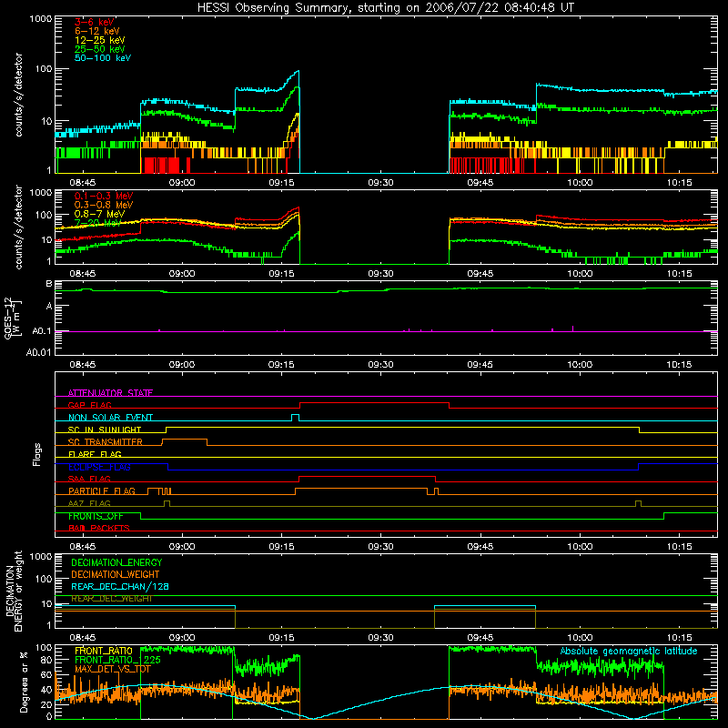The width and height of the screenshot is (728, 728).
Task: Click 09:45 tick under the MeV count panel
Action: click(x=480, y=274)
